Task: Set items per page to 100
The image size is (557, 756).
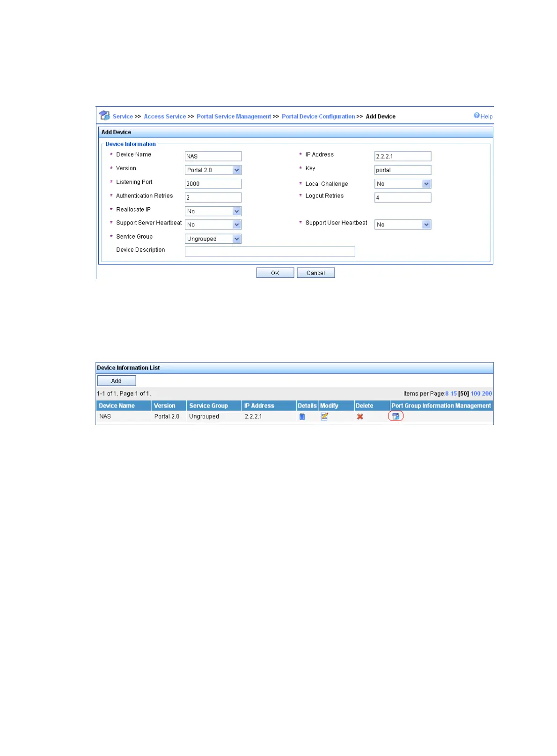Action: pos(475,393)
